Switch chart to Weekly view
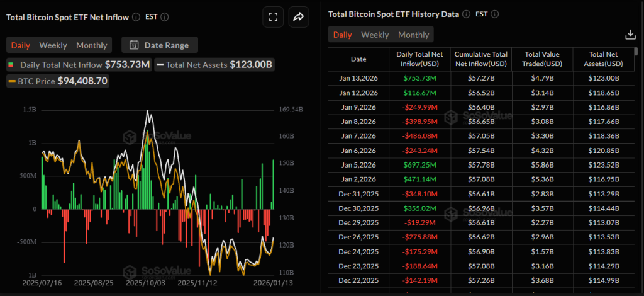This screenshot has height=296, width=644. (53, 45)
